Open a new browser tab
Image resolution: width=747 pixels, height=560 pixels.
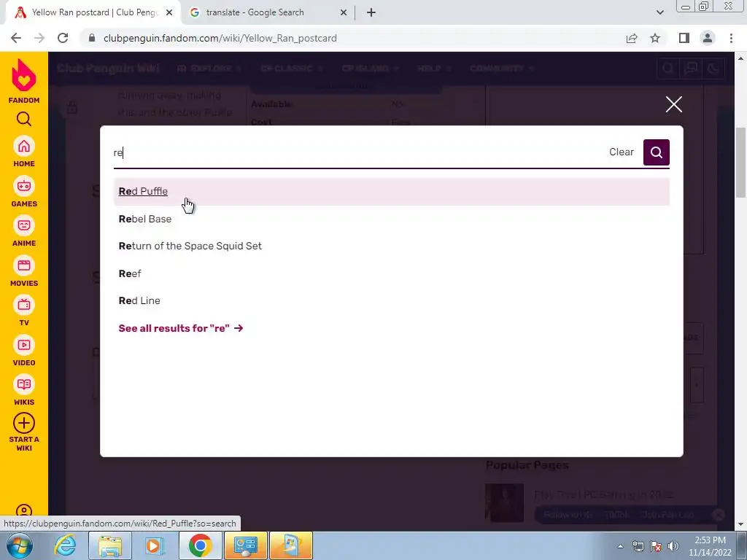coord(371,13)
